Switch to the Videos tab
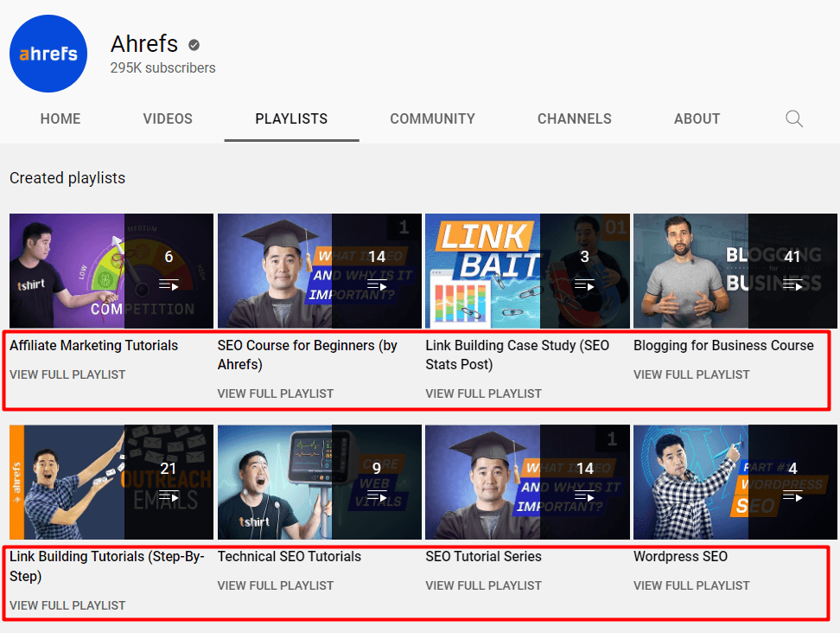Image resolution: width=840 pixels, height=633 pixels. pyautogui.click(x=168, y=118)
